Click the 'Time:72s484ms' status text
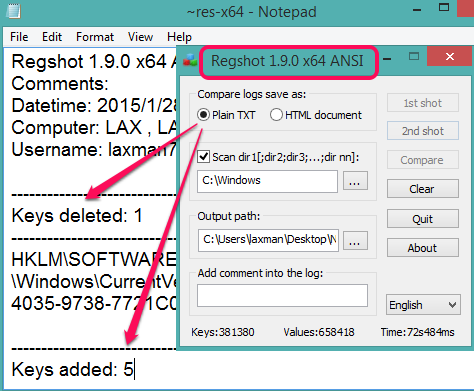474x391 pixels. [x=418, y=332]
